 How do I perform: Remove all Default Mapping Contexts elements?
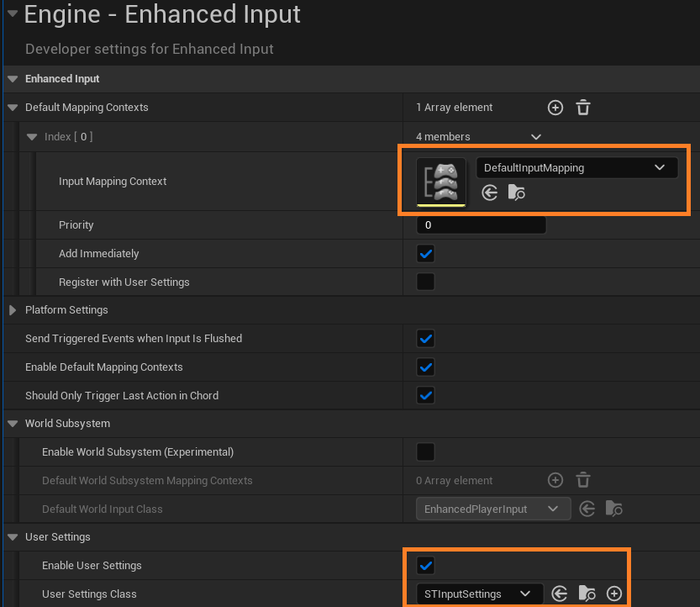583,108
